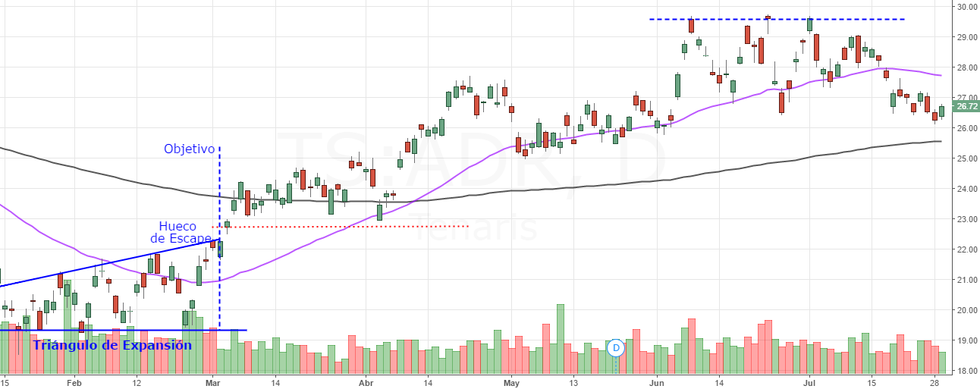Click the 'Jul' date axis label
The width and height of the screenshot is (980, 389).
point(809,381)
